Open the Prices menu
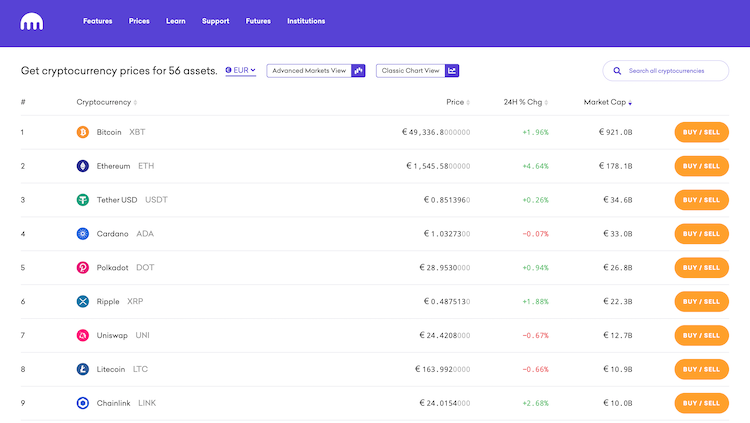 pos(139,21)
